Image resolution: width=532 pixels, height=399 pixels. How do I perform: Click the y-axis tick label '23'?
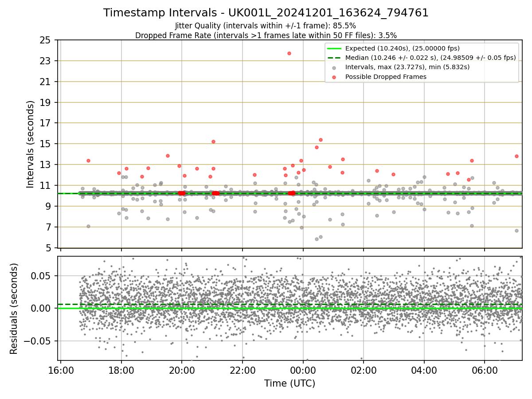(46, 61)
